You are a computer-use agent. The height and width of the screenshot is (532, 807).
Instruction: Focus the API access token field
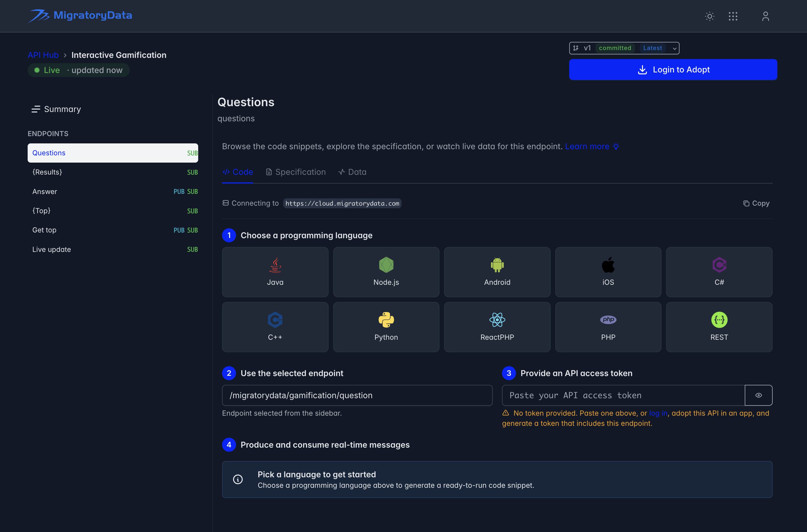(623, 395)
